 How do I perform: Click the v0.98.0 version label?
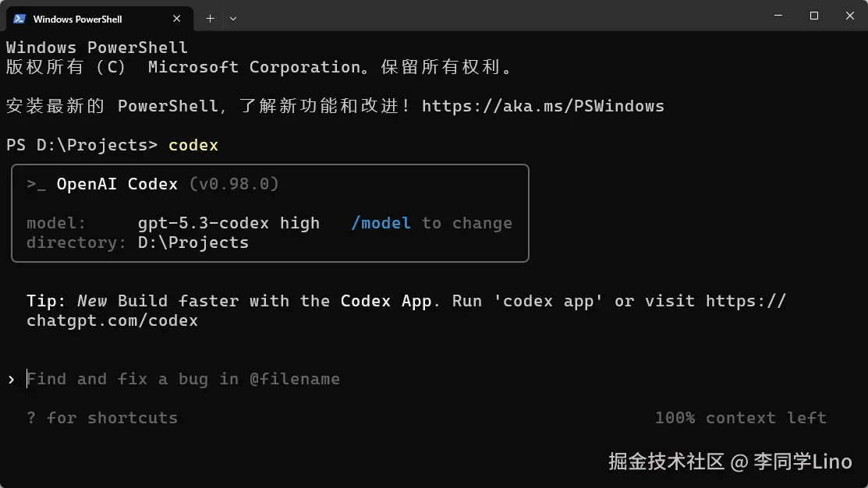(234, 184)
